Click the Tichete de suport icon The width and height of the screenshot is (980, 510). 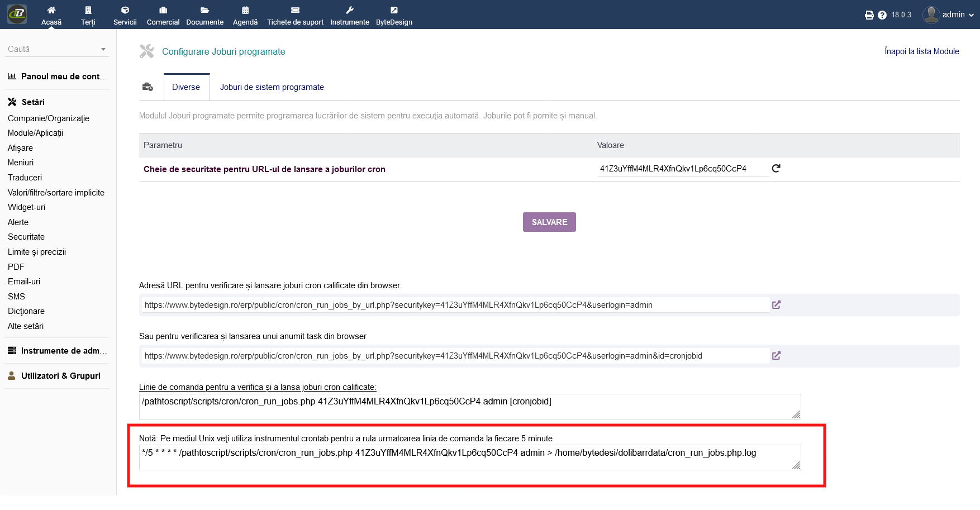point(295,10)
